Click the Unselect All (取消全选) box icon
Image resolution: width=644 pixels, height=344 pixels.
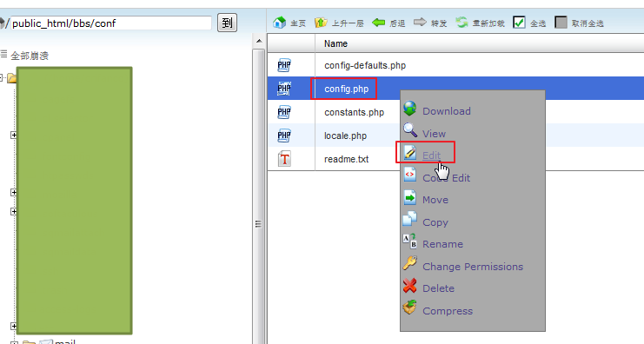click(561, 23)
